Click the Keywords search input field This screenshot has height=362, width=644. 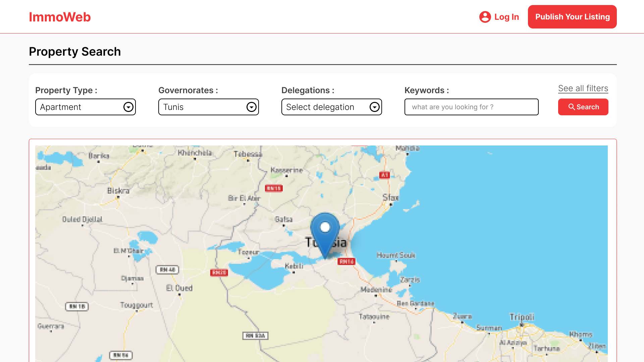pyautogui.click(x=472, y=107)
